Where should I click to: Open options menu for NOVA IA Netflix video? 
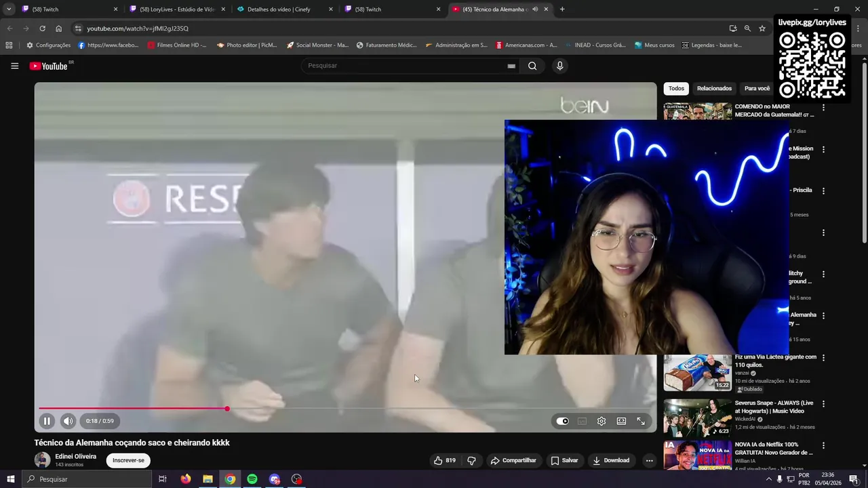click(824, 446)
